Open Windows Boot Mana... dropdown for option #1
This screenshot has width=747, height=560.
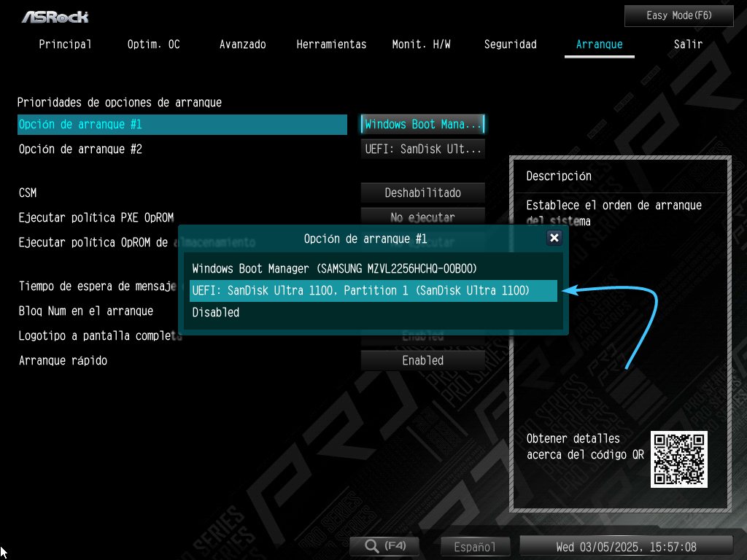click(422, 124)
